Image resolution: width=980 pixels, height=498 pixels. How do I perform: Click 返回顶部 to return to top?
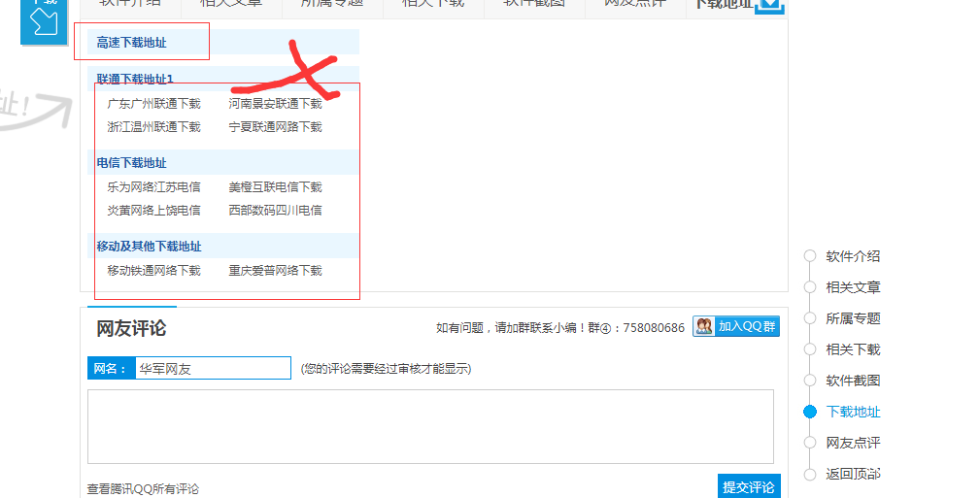click(853, 474)
